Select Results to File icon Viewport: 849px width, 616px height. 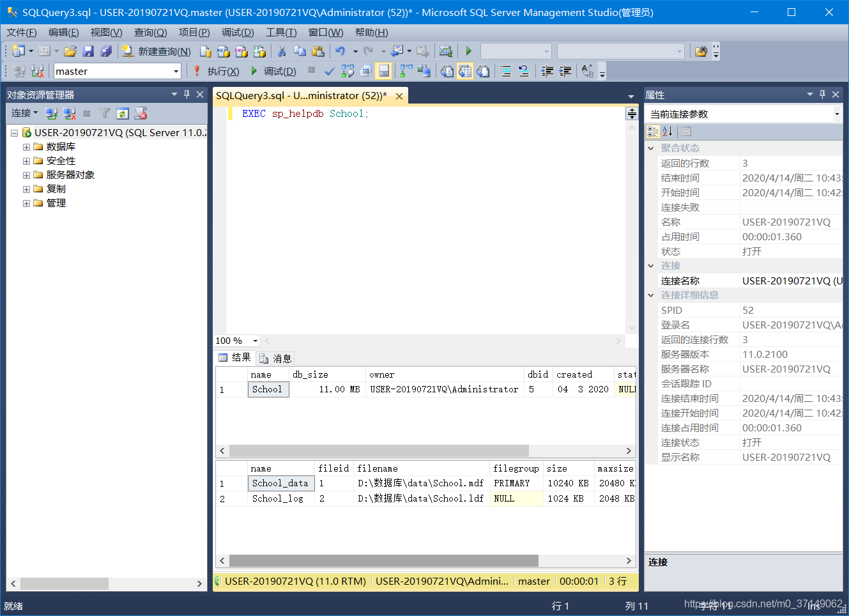pyautogui.click(x=483, y=71)
